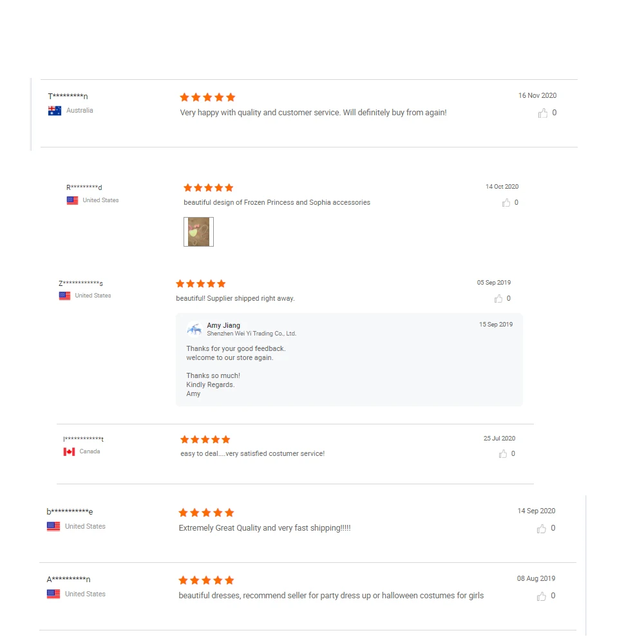Click reviewer name b***********e

[x=70, y=512]
